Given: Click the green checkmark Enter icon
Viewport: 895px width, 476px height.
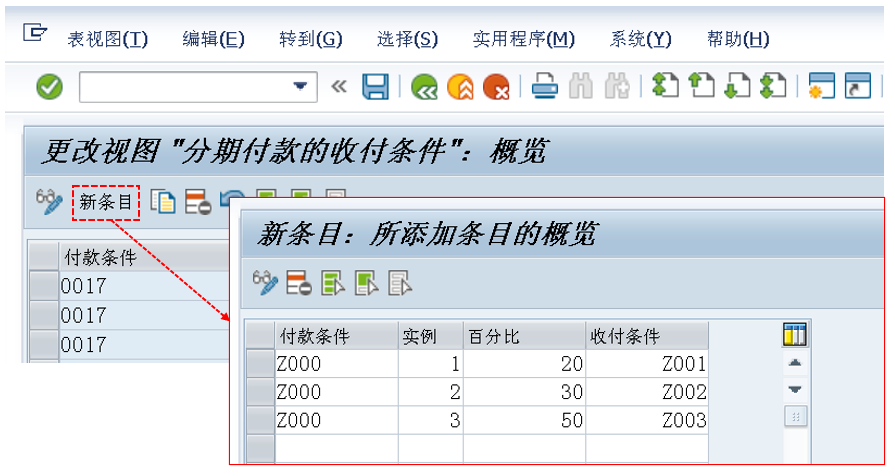Looking at the screenshot, I should pos(50,87).
